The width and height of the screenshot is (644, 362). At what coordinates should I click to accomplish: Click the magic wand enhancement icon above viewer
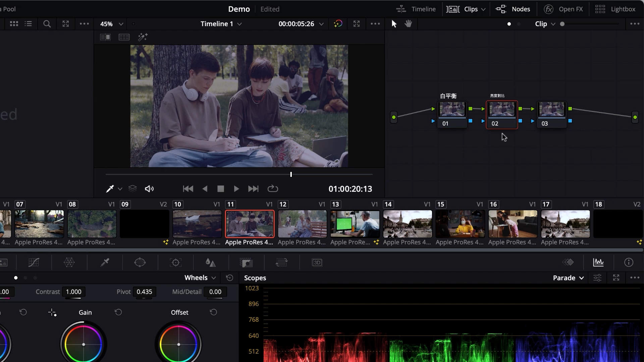pyautogui.click(x=143, y=37)
